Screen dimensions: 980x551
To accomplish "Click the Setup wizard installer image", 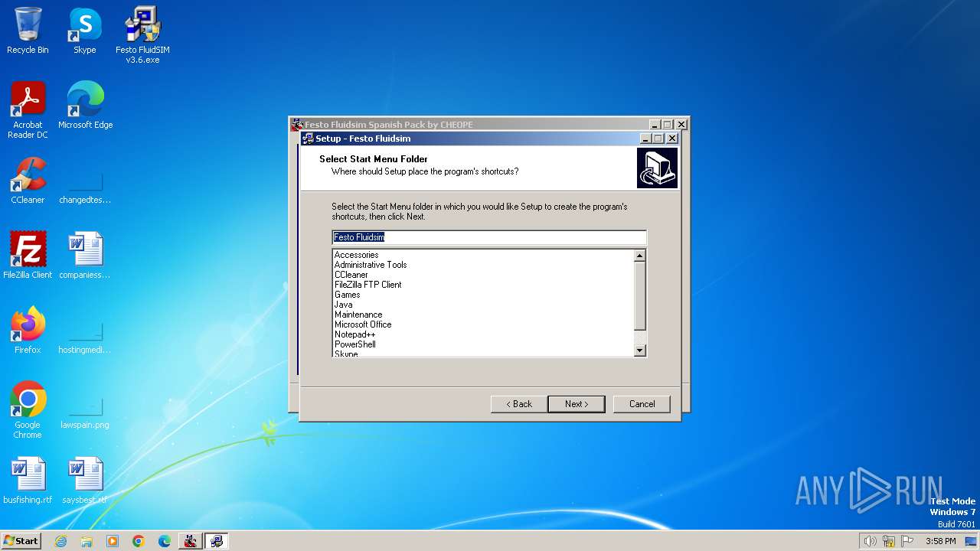I will point(657,168).
